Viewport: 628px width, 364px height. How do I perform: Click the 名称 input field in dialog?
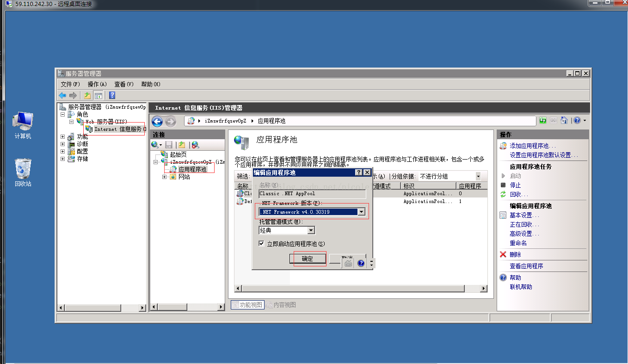tap(313, 194)
